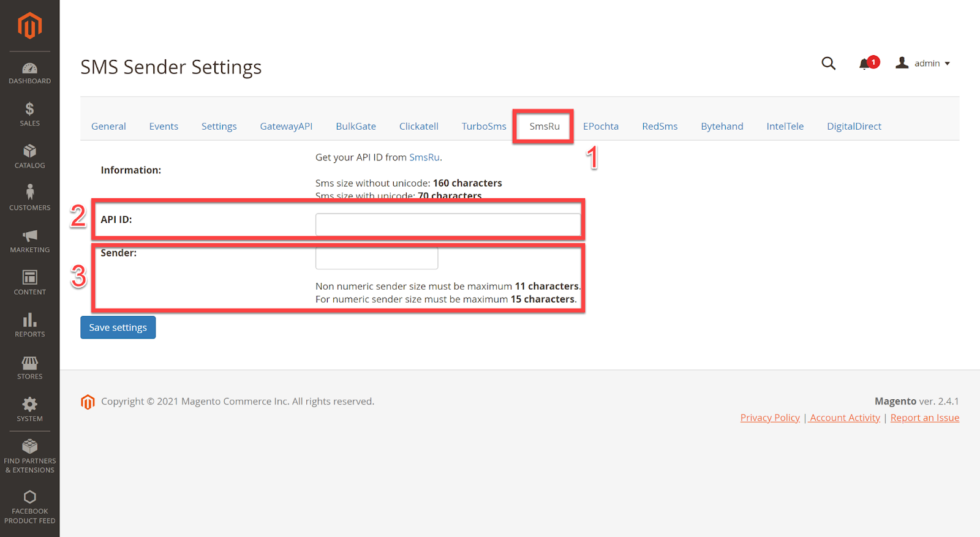Image resolution: width=980 pixels, height=537 pixels.
Task: Open the Sales menu in the sidebar
Action: click(x=29, y=115)
